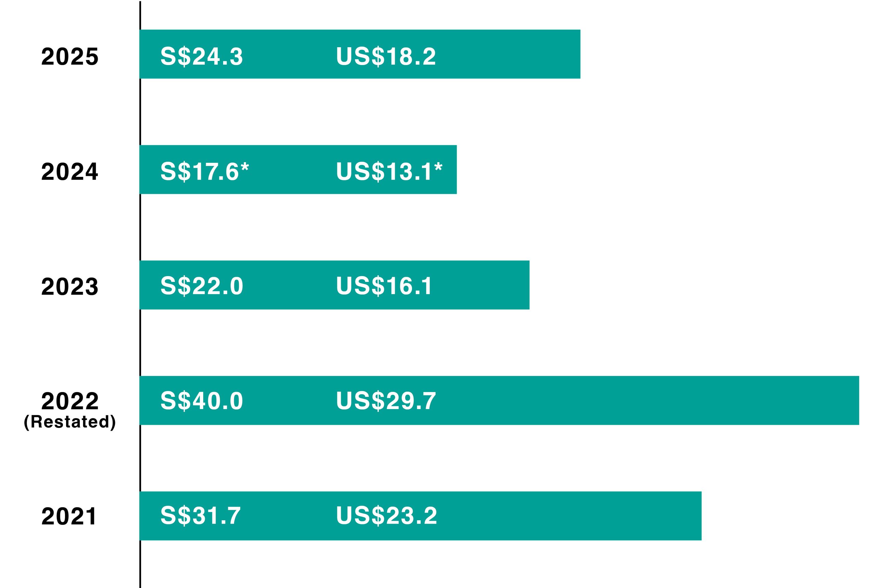Click the vertical axis line at the bottom
This screenshot has height=588, width=876.
[140, 564]
